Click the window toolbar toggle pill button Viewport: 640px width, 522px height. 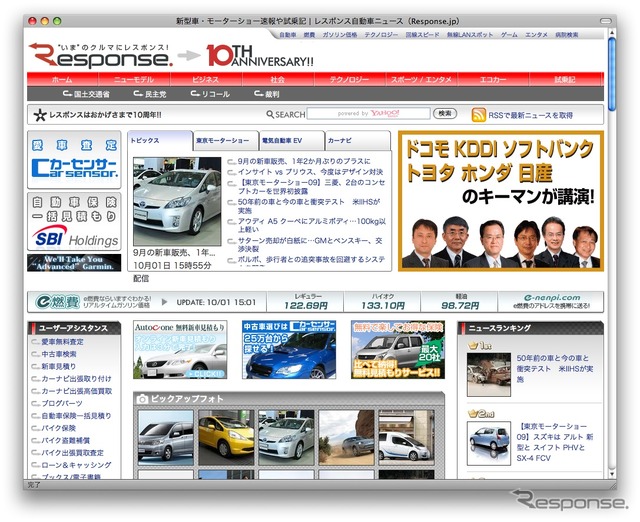pos(606,21)
